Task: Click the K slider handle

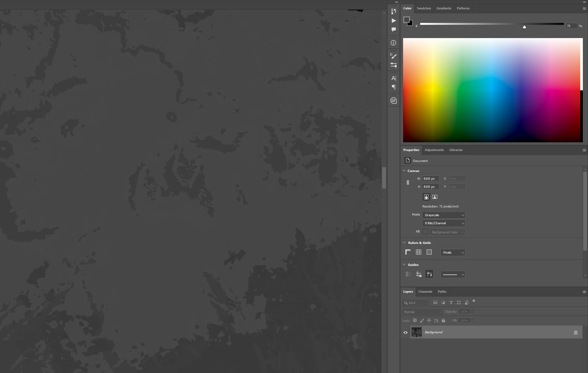Action: click(x=524, y=27)
